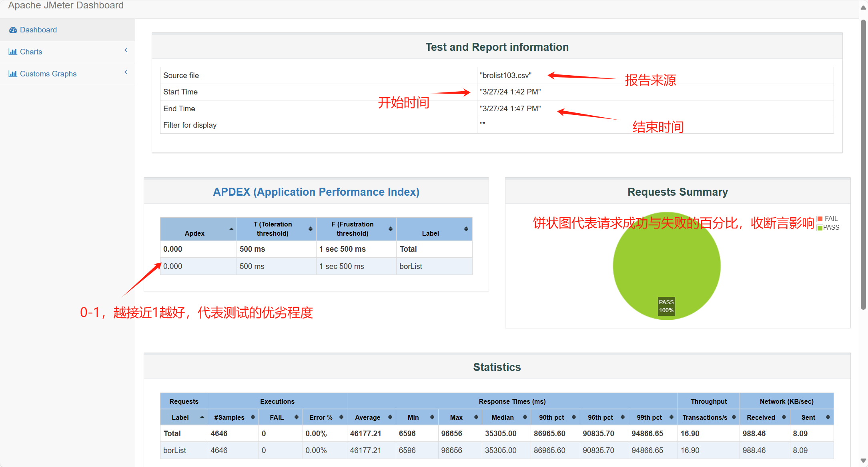Open the Dashboard menu item
Viewport: 868px width, 467px height.
tap(38, 30)
